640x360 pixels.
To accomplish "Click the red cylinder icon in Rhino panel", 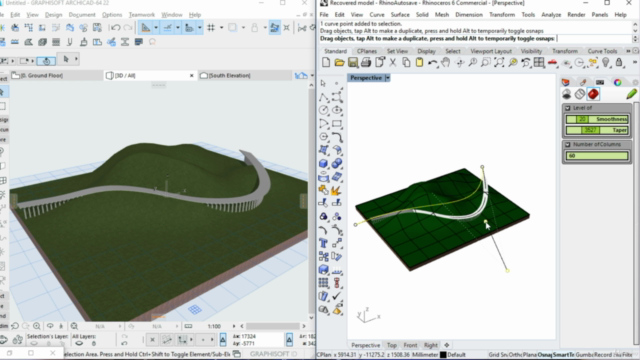I will pos(593,94).
